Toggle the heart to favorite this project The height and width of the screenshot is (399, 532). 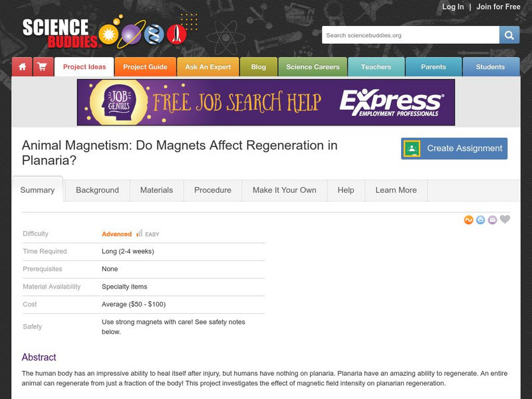pos(504,219)
